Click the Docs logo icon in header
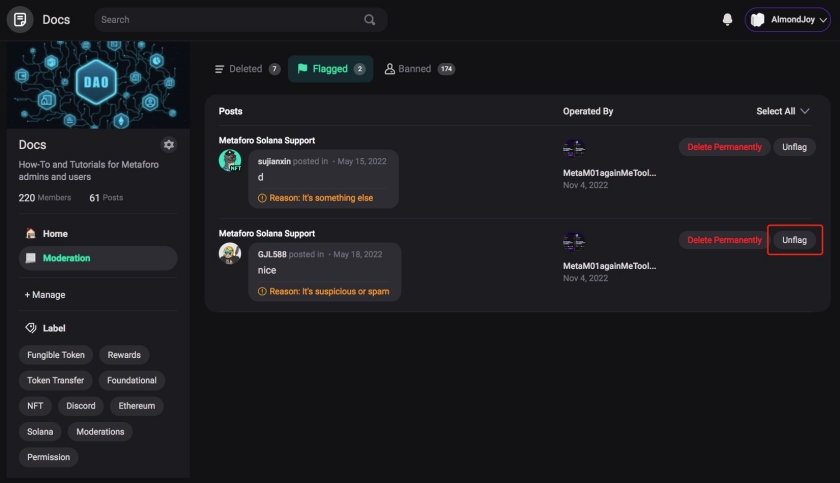Viewport: 840px width, 483px height. coord(20,19)
